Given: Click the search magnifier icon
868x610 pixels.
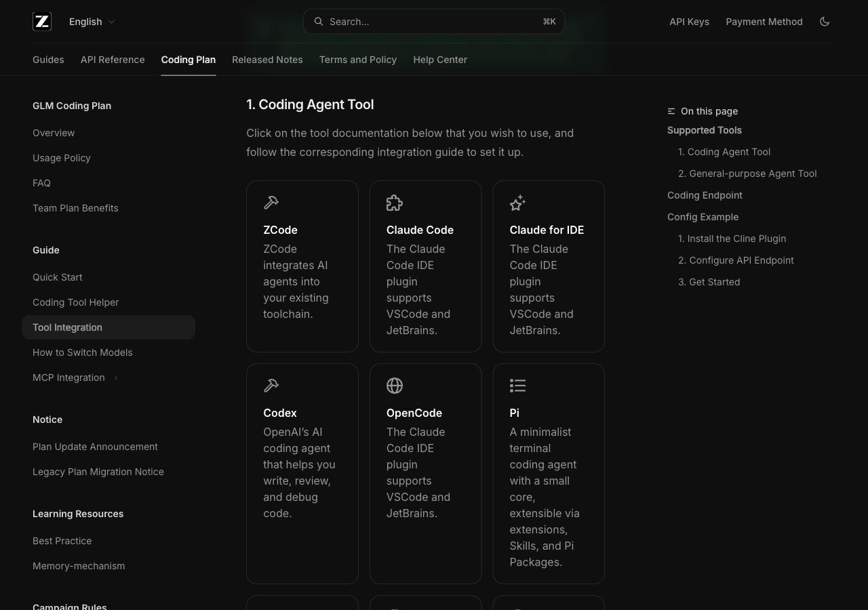Looking at the screenshot, I should [x=318, y=22].
